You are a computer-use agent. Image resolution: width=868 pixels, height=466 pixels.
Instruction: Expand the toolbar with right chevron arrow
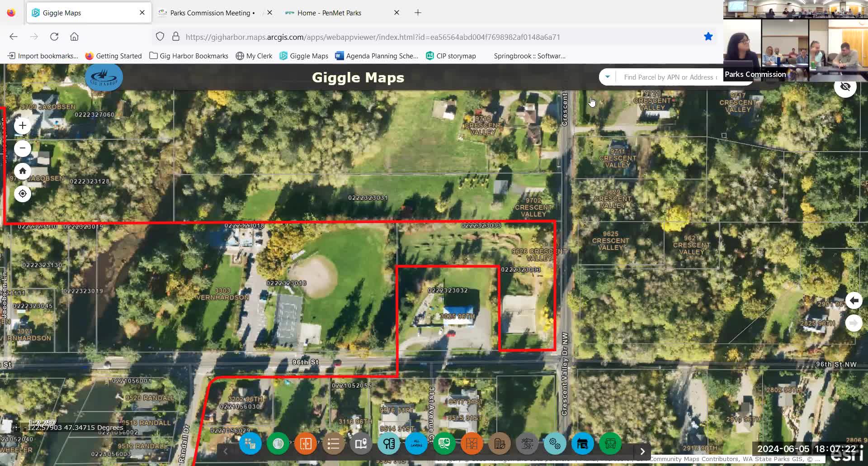(642, 451)
